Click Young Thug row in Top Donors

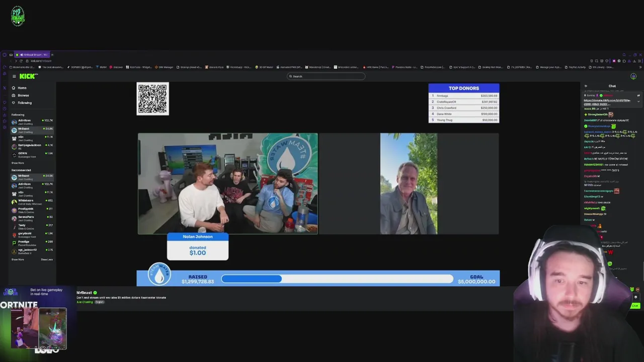click(x=464, y=120)
